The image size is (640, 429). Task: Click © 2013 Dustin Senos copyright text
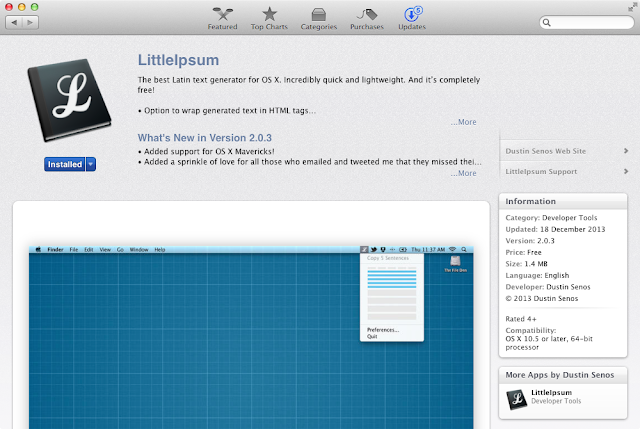[x=542, y=298]
